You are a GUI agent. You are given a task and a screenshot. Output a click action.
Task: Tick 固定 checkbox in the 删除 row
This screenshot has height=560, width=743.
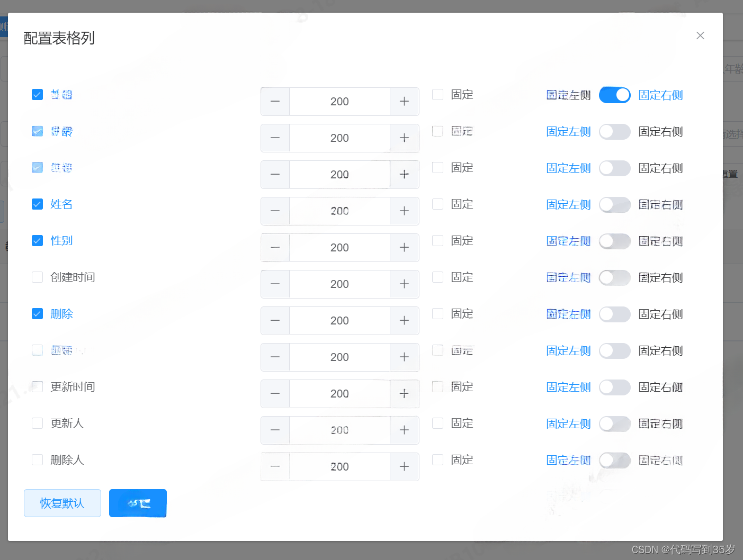pos(437,314)
